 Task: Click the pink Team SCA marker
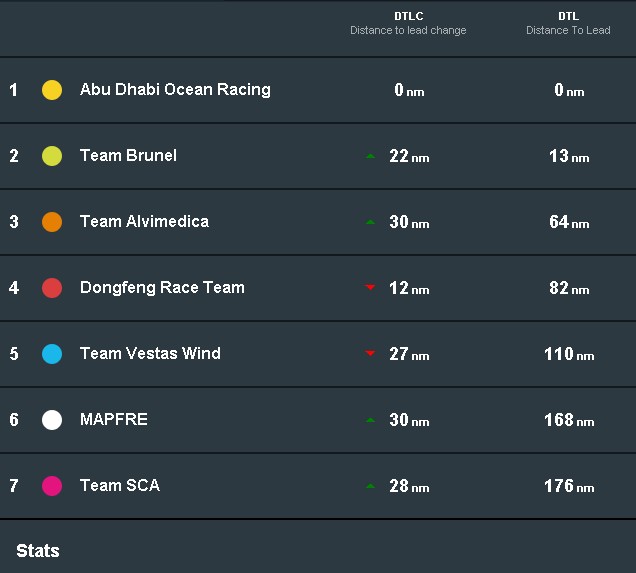click(x=52, y=486)
